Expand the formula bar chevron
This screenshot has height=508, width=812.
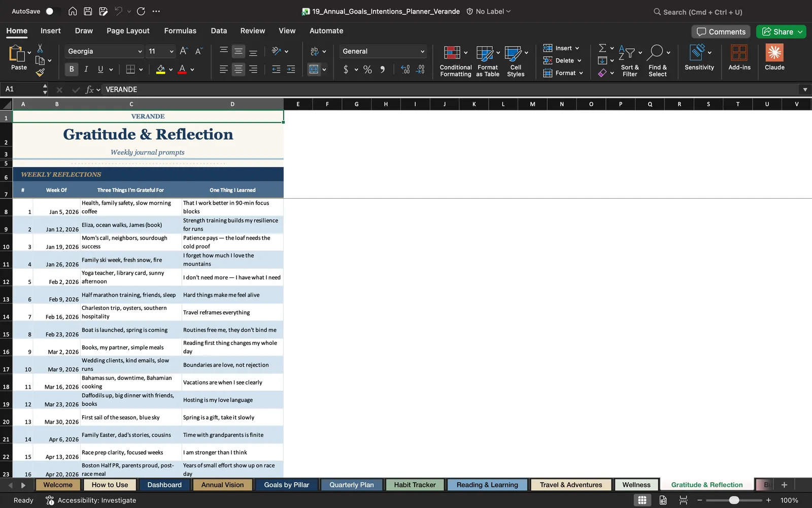805,89
